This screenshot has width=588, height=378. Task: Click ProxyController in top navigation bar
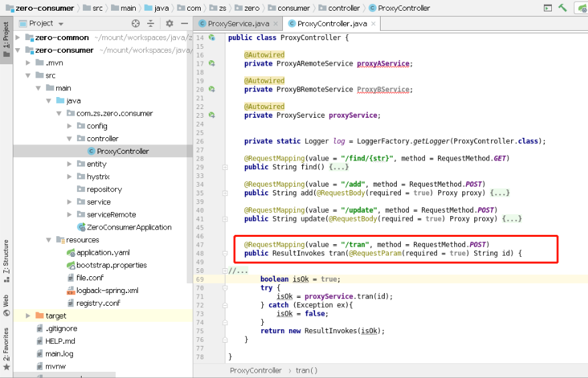coord(399,8)
